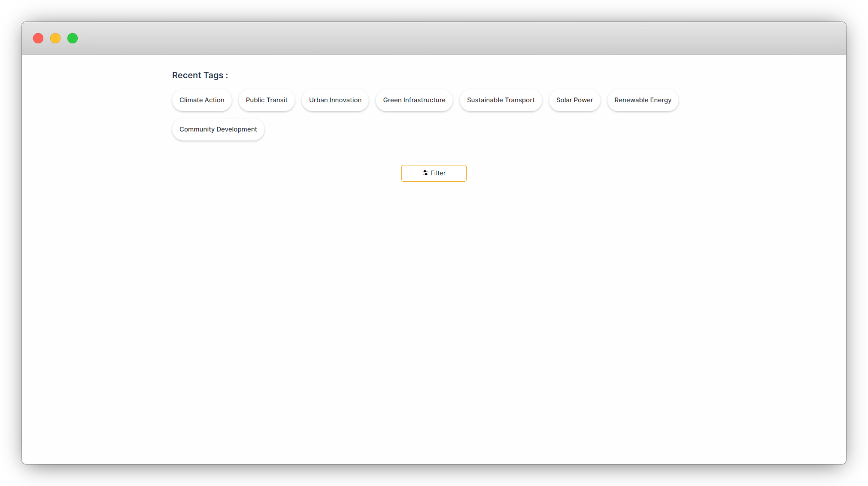Viewport: 868px width, 486px height.
Task: Click the sliders icon inside Filter button
Action: pyautogui.click(x=425, y=173)
